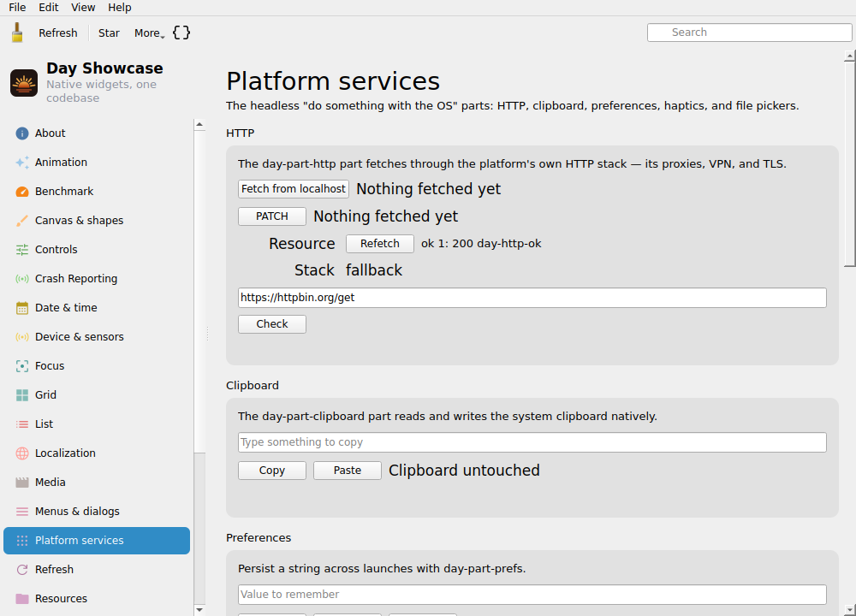Click the Refetch button
Screen dimensions: 856x616
(x=379, y=243)
